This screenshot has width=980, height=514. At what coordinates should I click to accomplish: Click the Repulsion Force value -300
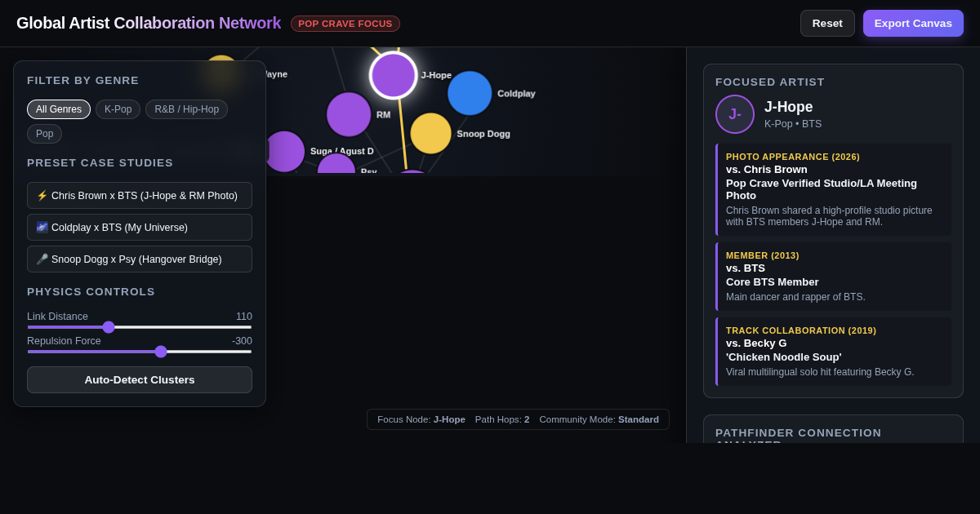coord(242,341)
